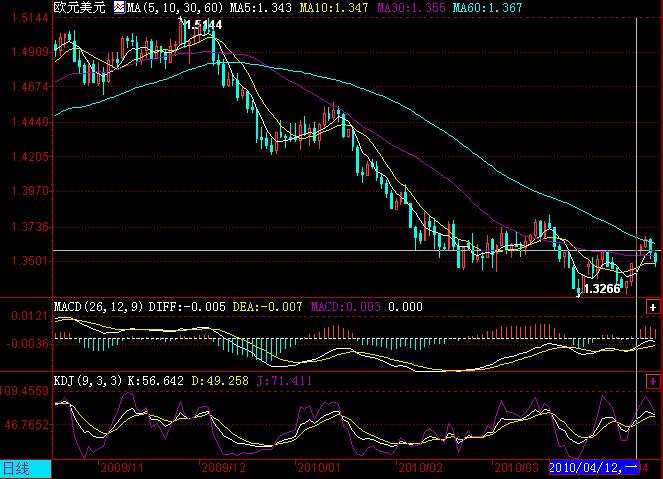663x479 pixels.
Task: Select the purple MA30:1.355 value
Action: coord(411,8)
